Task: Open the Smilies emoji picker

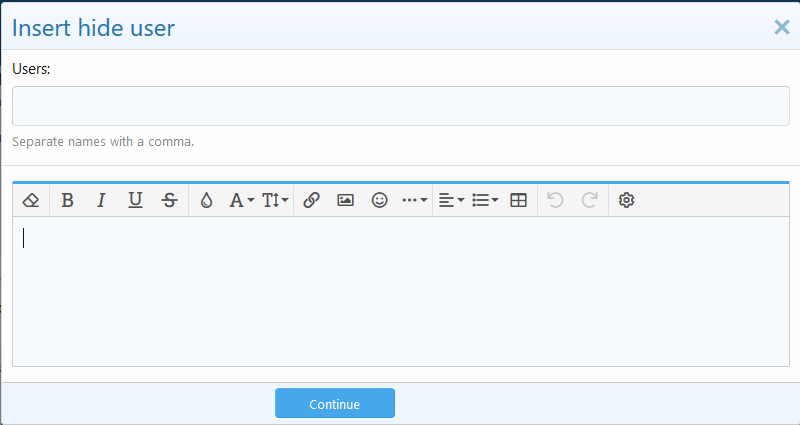Action: tap(379, 200)
